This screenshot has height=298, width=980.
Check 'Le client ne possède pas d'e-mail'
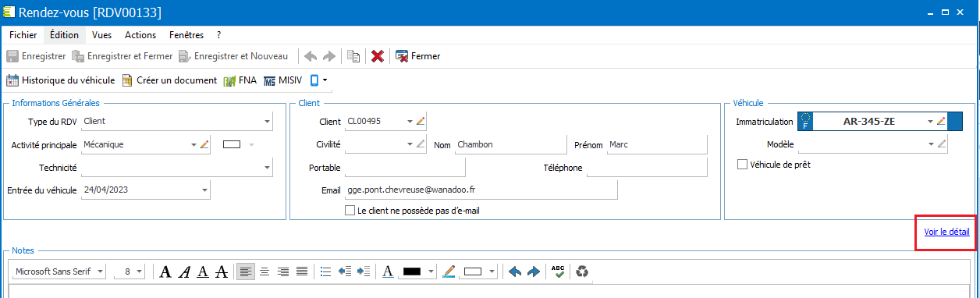(350, 211)
